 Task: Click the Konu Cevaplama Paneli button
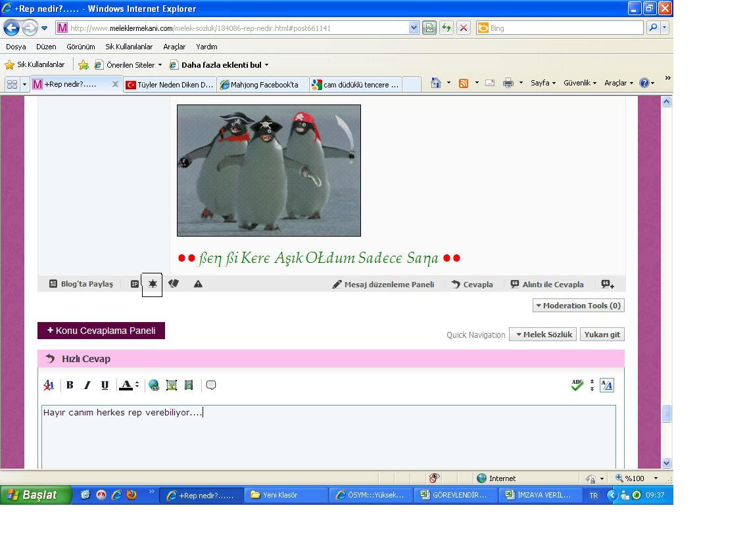[x=101, y=331]
